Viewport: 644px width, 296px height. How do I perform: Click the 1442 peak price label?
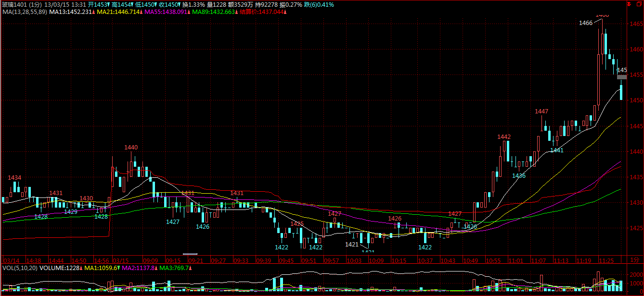click(504, 137)
